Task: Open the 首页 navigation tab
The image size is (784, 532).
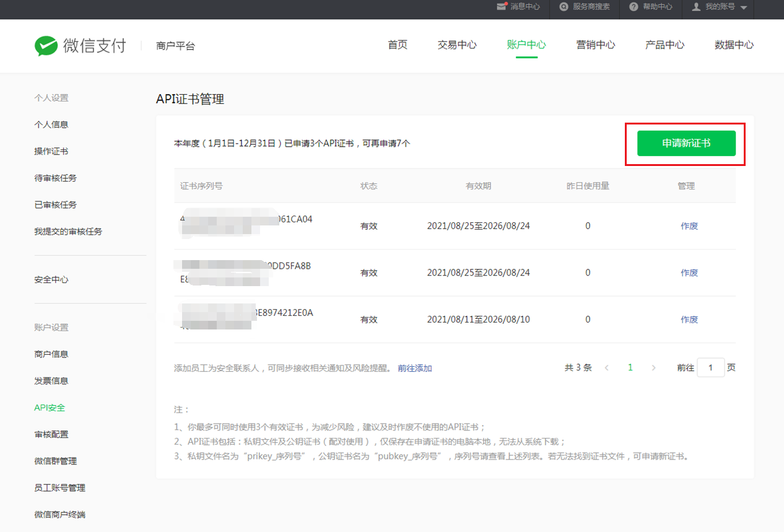Action: point(398,45)
